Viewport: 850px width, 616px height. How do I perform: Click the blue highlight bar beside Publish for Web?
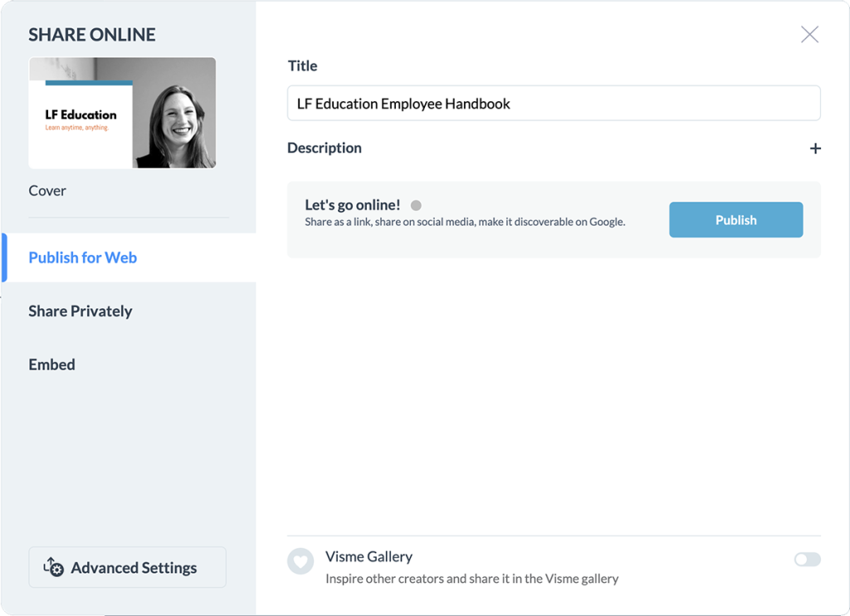[2, 257]
